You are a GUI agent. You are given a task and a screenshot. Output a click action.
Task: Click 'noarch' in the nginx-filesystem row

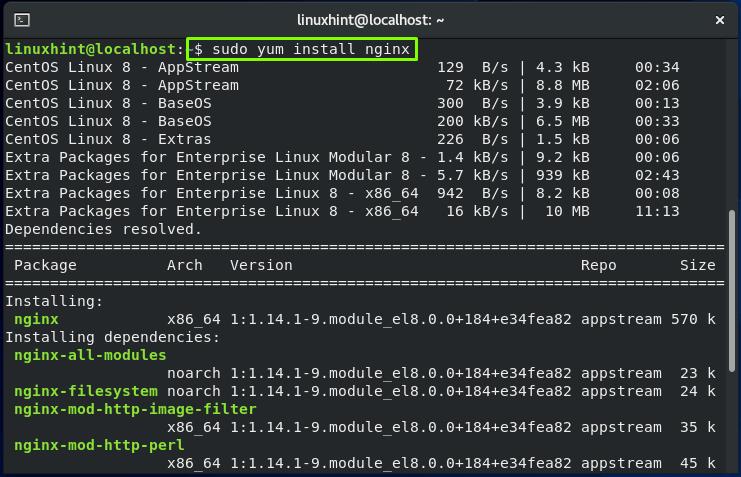[x=194, y=391]
